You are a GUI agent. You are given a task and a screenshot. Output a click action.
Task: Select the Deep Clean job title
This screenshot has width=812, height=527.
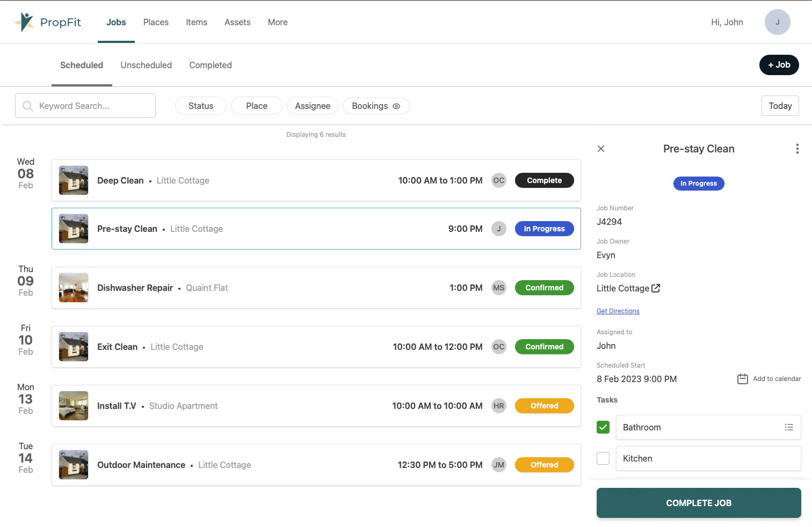tap(120, 180)
